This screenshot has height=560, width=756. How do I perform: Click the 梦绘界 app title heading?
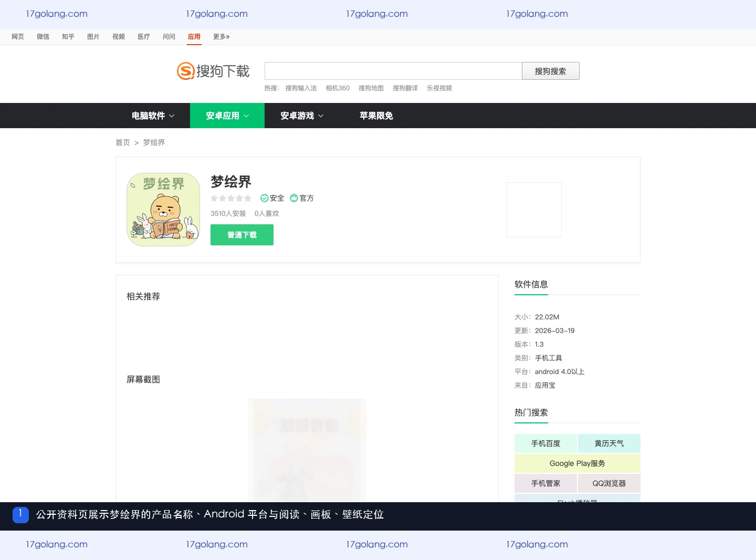(x=231, y=182)
